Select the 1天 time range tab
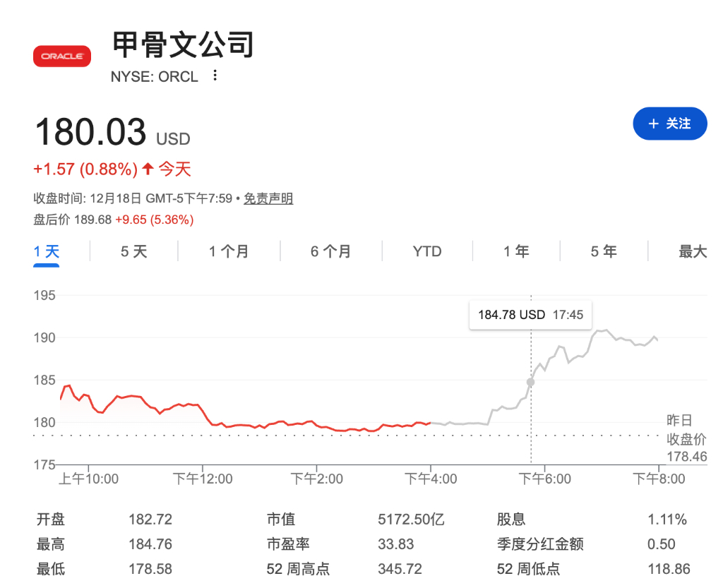Screen dimensions: 723x588 tap(45, 251)
